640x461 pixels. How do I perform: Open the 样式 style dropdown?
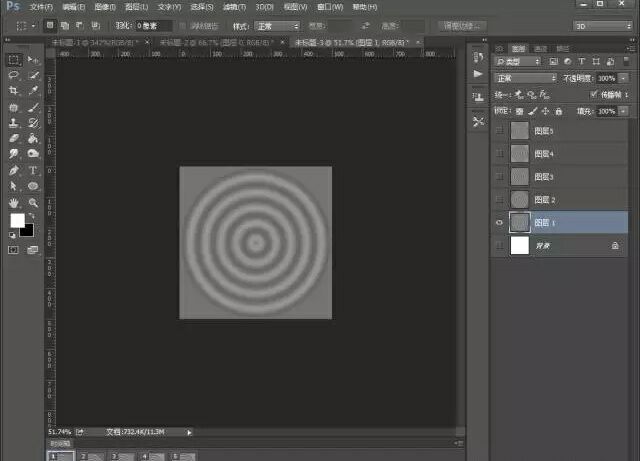276,24
